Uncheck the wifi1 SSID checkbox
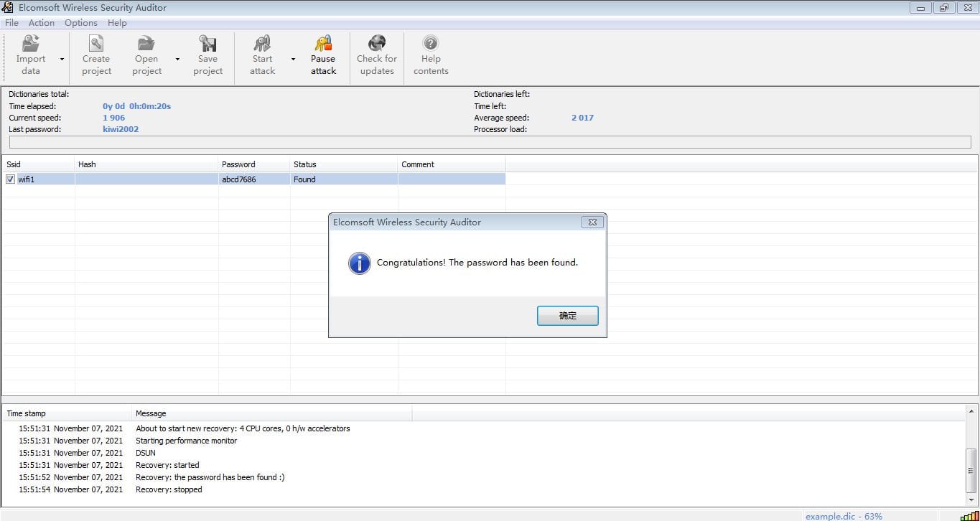Viewport: 980px width, 521px height. coord(10,179)
